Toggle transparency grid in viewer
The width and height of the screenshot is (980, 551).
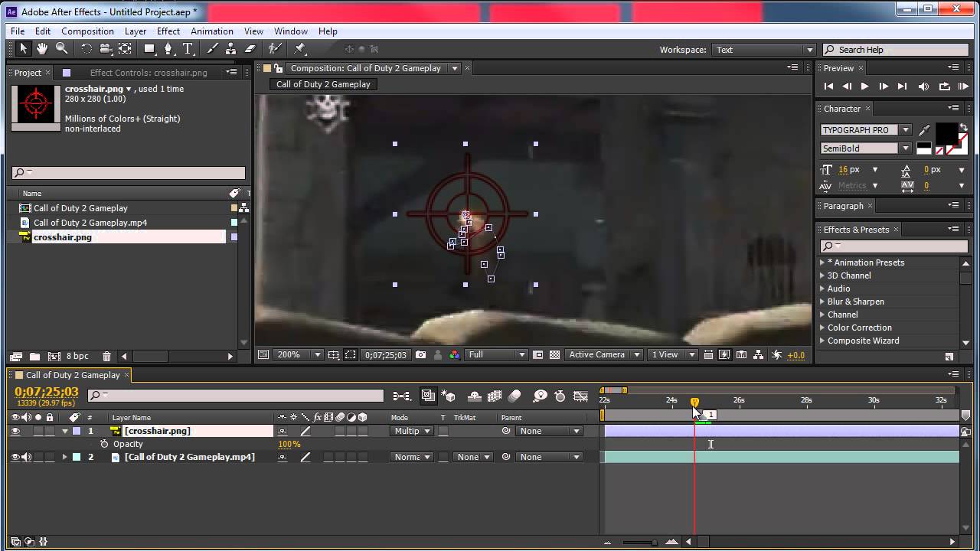(554, 355)
